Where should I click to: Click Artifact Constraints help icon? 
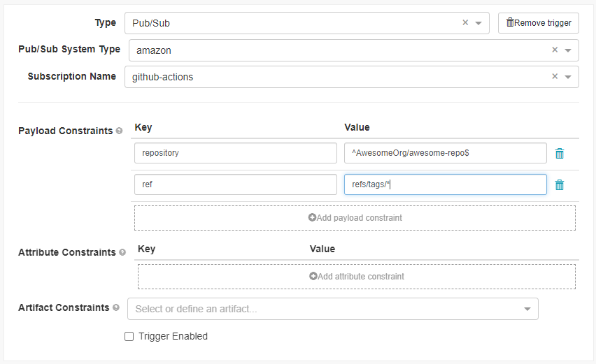(x=116, y=308)
